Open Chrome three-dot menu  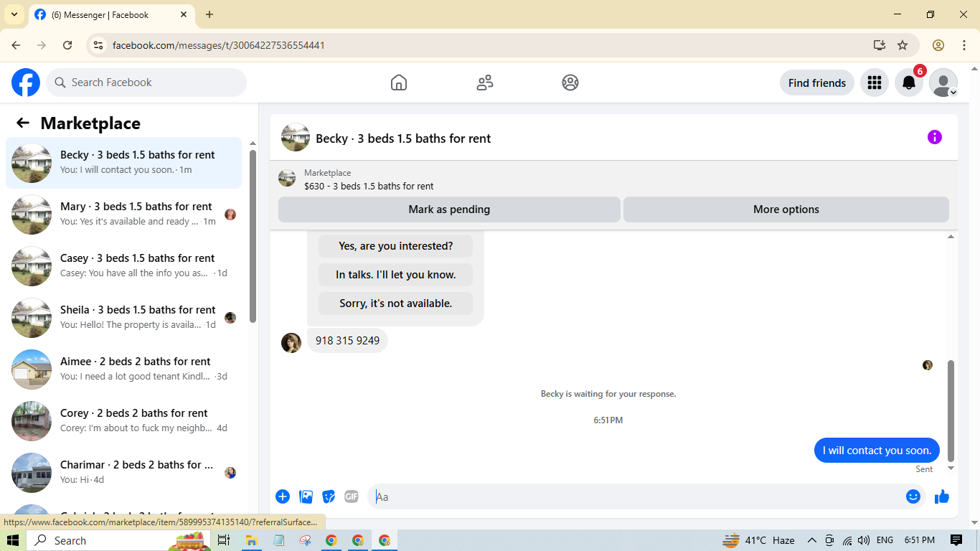pyautogui.click(x=964, y=45)
